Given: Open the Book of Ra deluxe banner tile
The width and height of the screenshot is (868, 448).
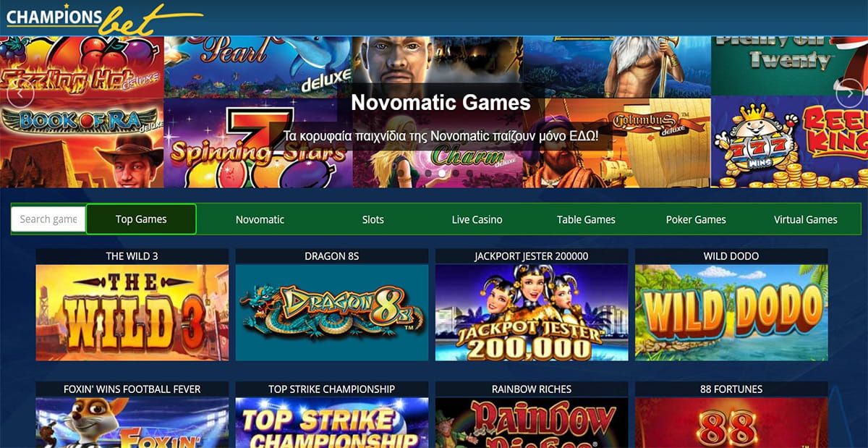Looking at the screenshot, I should pyautogui.click(x=82, y=143).
